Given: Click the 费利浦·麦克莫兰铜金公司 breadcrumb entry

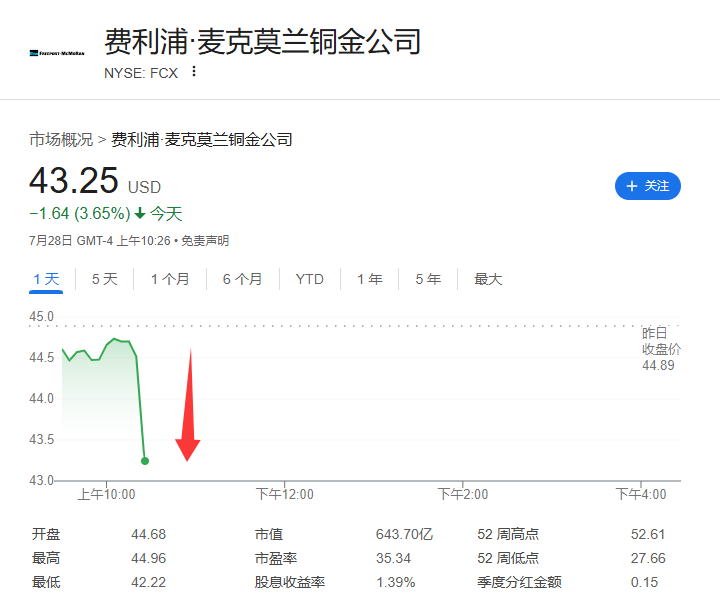Looking at the screenshot, I should (202, 139).
